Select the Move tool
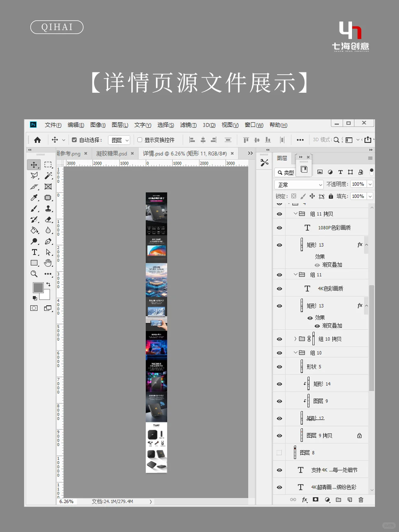399x532 pixels. coord(34,165)
